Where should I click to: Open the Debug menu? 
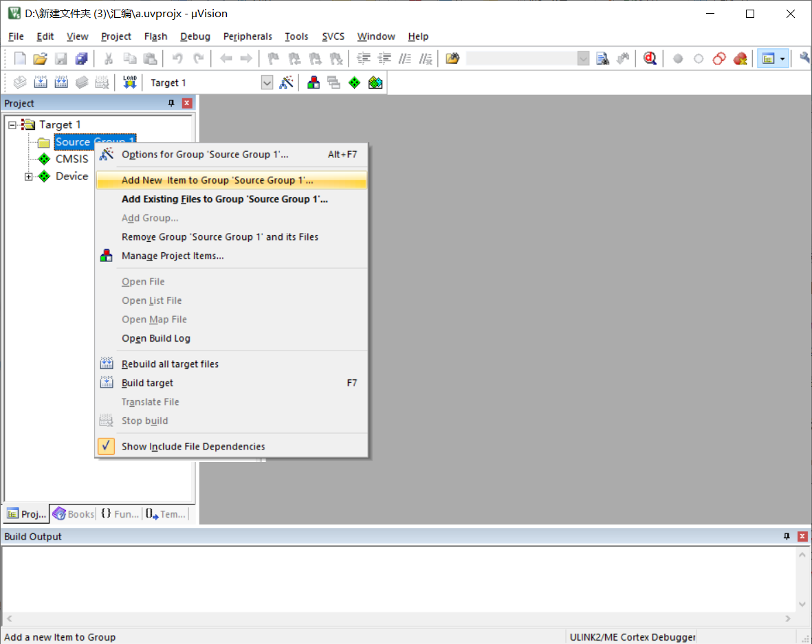coord(195,36)
